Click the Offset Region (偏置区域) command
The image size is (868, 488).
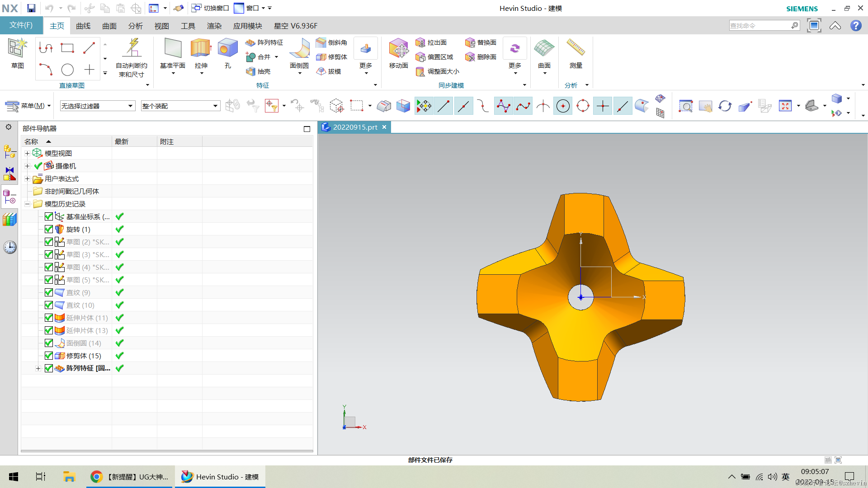(434, 57)
